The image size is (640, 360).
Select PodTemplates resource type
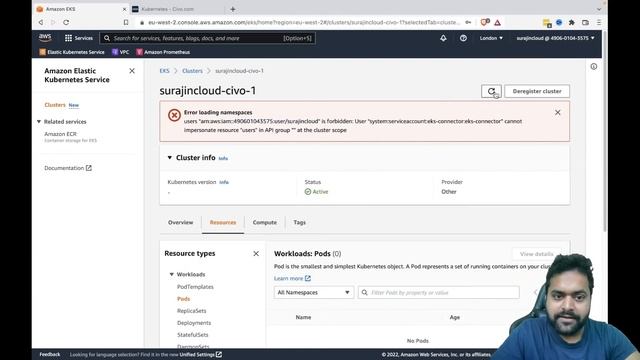click(x=195, y=287)
